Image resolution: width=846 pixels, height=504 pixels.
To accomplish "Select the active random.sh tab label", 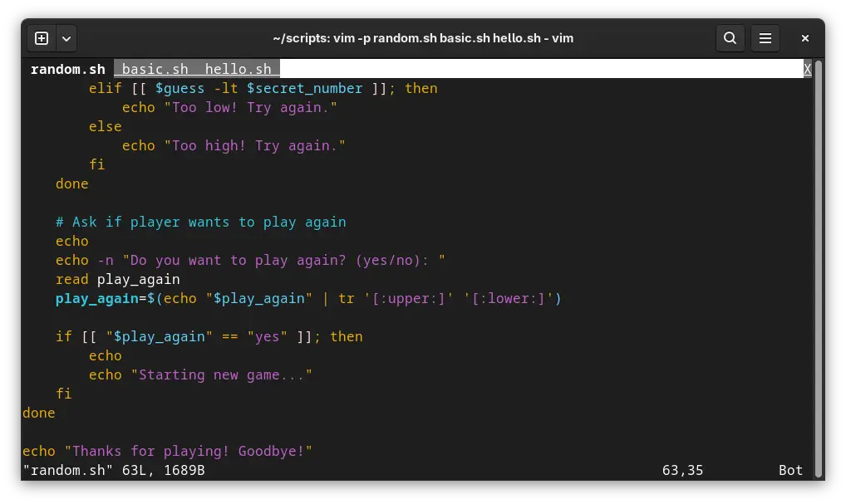I will 68,69.
